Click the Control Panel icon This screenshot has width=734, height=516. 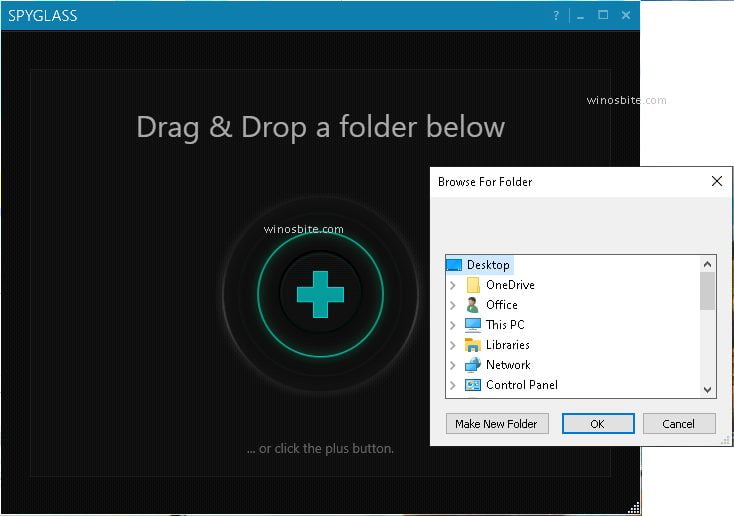(x=473, y=385)
